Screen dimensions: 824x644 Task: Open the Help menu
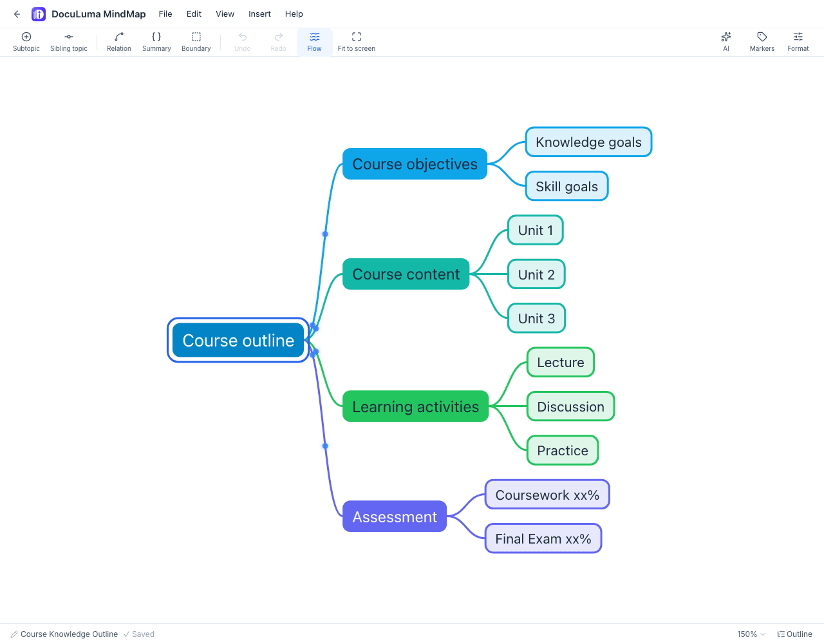pos(294,14)
